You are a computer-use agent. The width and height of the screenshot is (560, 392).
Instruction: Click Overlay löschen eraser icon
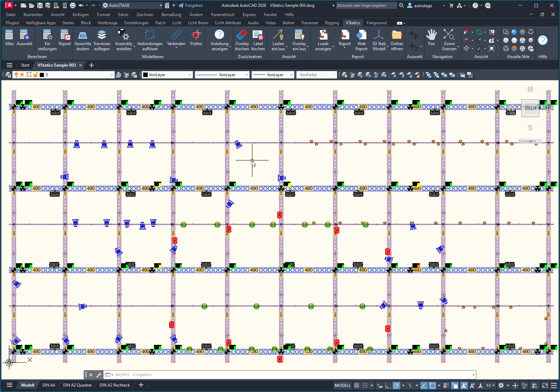click(x=242, y=35)
